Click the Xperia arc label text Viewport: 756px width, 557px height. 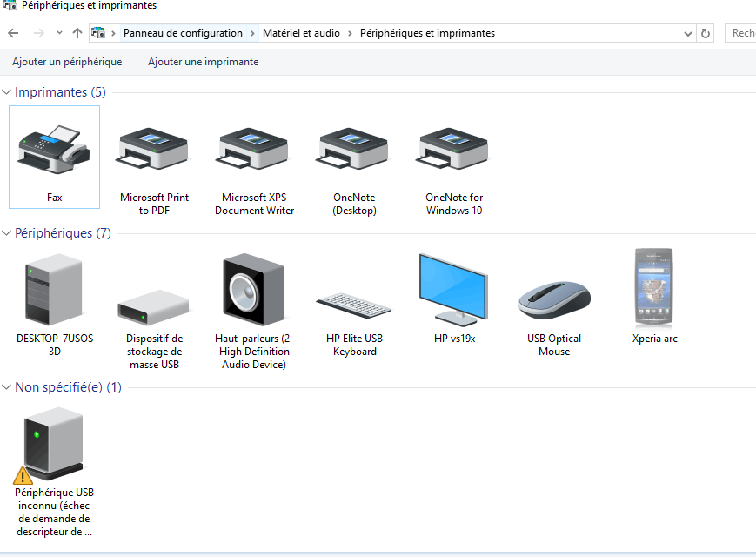654,339
